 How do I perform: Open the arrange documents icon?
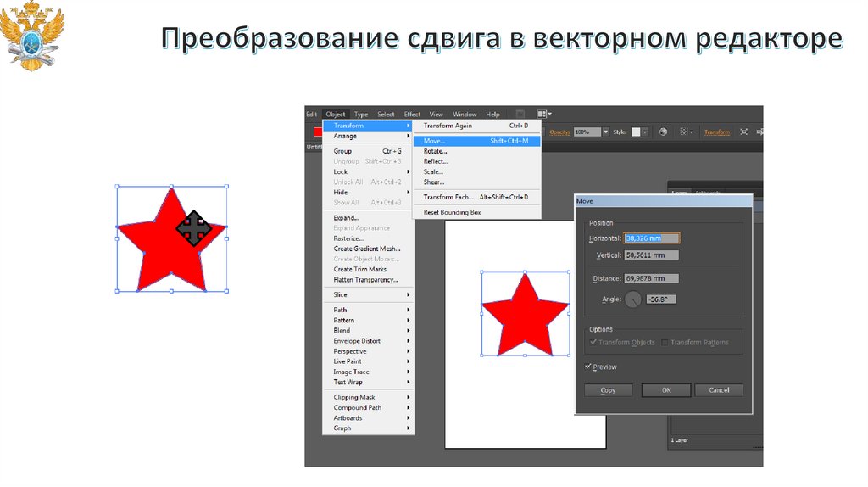click(542, 115)
